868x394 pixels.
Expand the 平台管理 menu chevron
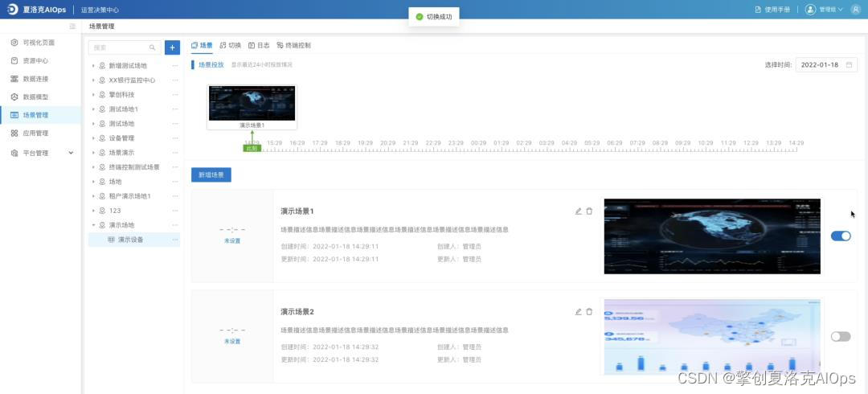point(71,153)
